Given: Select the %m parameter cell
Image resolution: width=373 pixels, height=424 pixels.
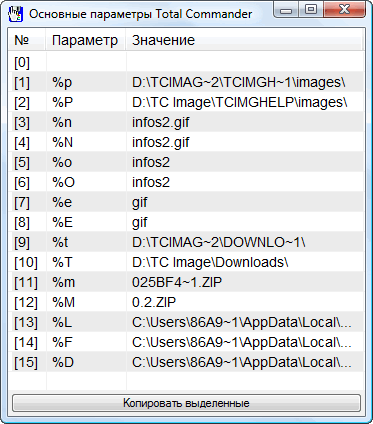Looking at the screenshot, I should click(64, 282).
